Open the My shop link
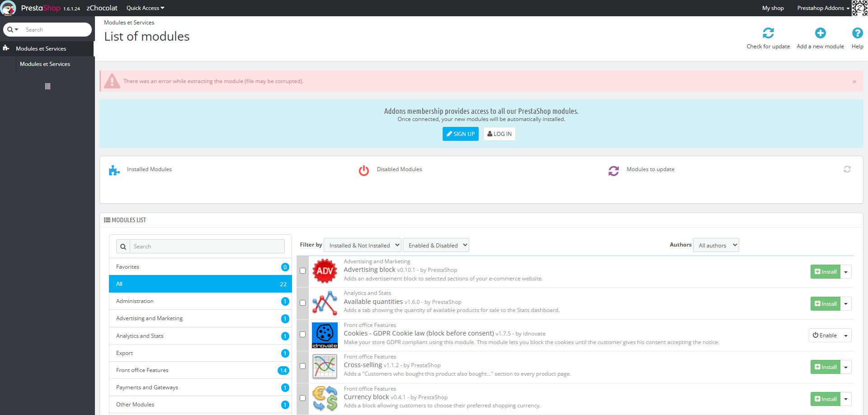This screenshot has width=868, height=415. tap(773, 8)
